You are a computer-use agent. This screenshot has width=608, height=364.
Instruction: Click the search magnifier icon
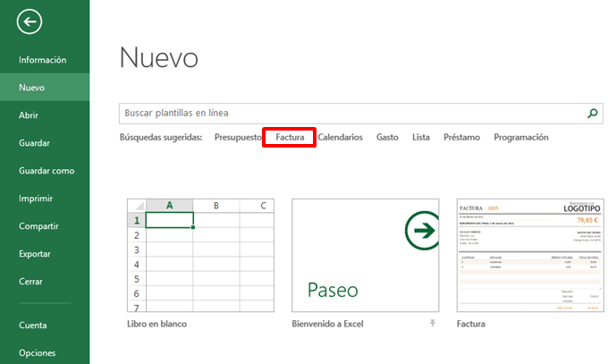592,114
